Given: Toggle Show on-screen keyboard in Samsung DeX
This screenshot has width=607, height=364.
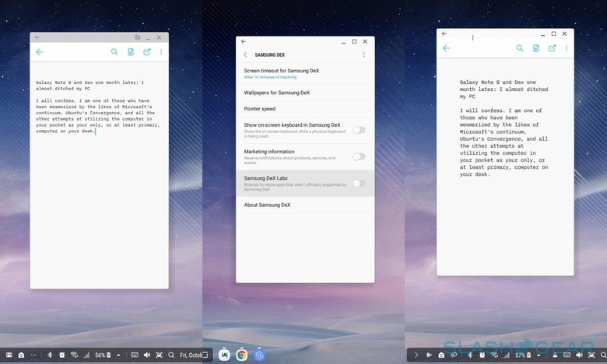Looking at the screenshot, I should point(358,130).
